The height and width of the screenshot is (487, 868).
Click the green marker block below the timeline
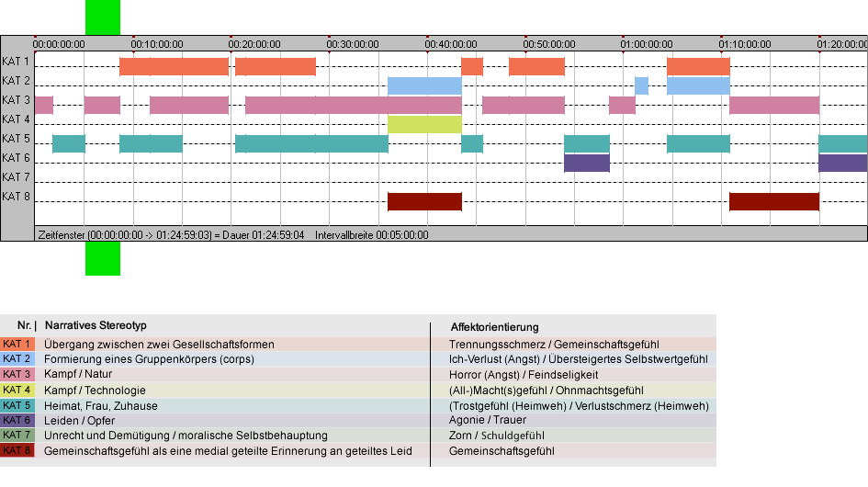pos(102,258)
